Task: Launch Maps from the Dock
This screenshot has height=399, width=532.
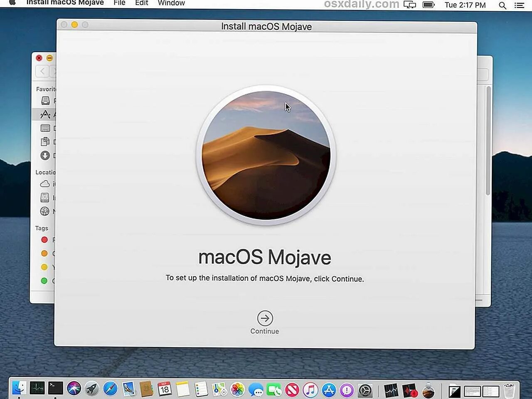Action: click(219, 389)
